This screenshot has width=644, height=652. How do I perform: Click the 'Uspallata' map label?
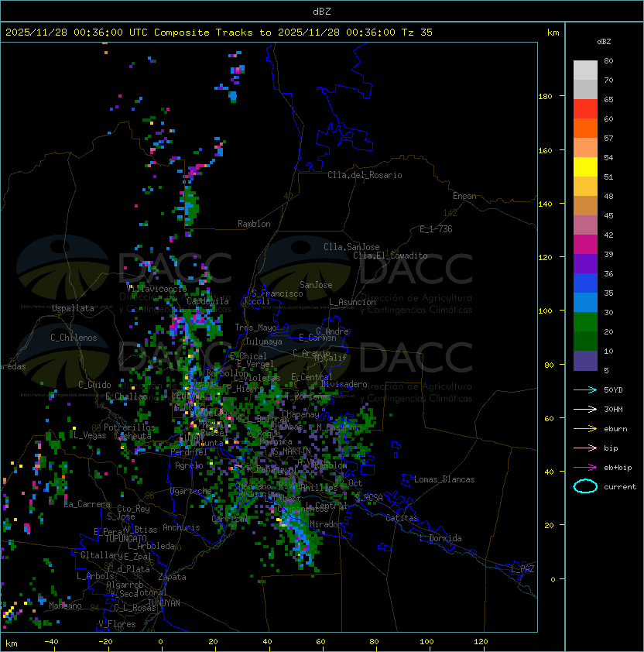(x=73, y=308)
